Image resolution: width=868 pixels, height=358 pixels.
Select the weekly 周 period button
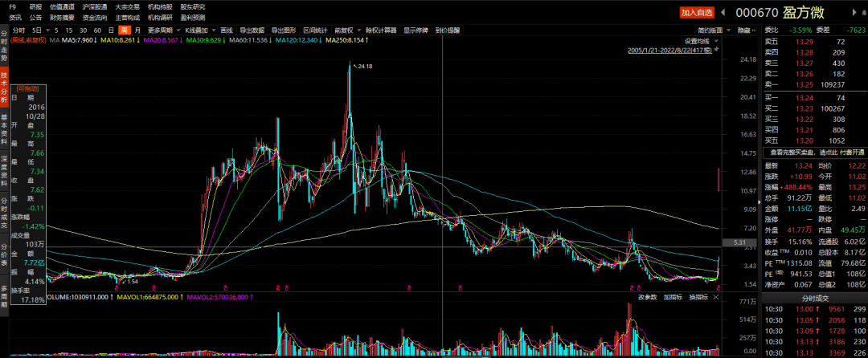tap(125, 31)
